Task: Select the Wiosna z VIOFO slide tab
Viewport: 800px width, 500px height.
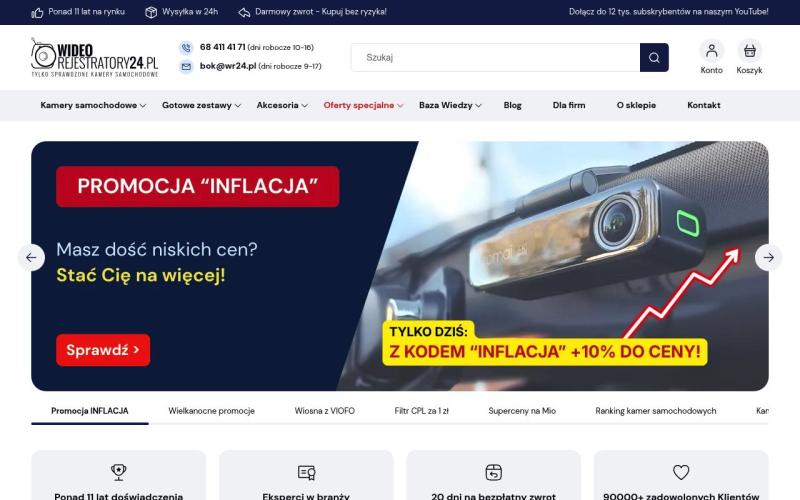Action: pyautogui.click(x=324, y=411)
